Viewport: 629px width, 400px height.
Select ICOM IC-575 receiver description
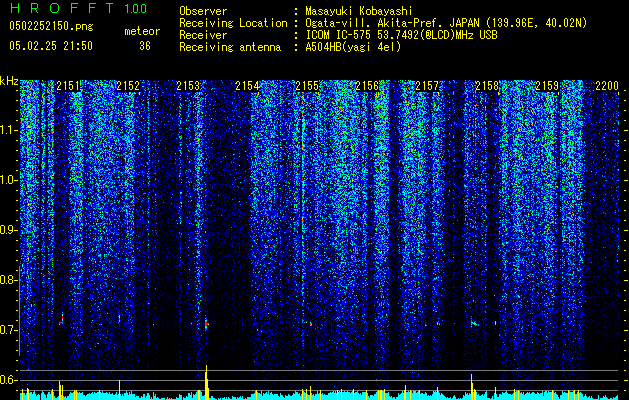point(401,35)
